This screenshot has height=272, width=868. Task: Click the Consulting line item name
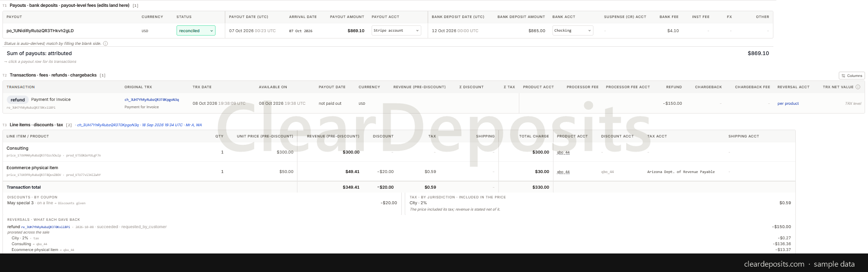coord(18,148)
